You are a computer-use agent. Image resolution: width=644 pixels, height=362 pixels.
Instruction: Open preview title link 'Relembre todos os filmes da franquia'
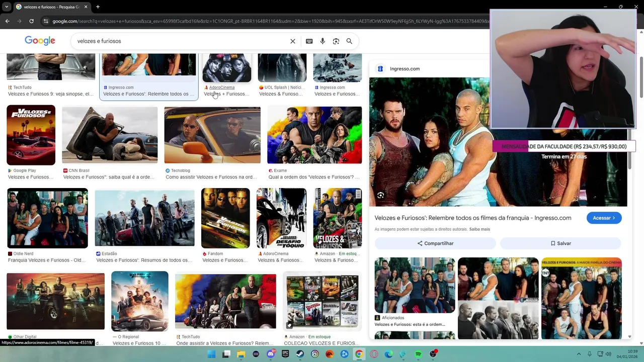pos(473,218)
